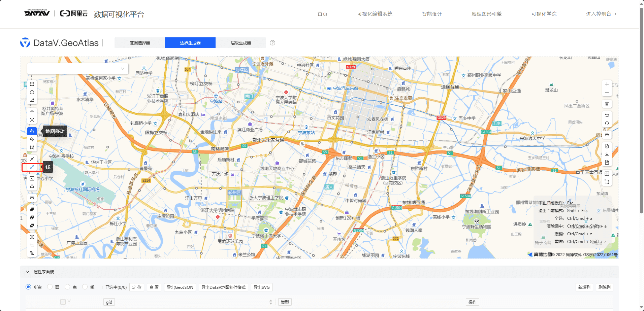Viewport: 644px width, 311px height.
Task: Click the 类型 column header
Action: coord(285,302)
